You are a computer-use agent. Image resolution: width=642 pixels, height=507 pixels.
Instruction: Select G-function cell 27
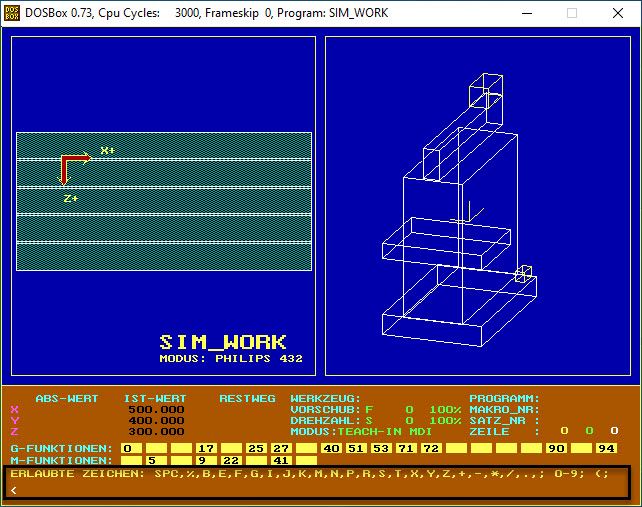[x=281, y=448]
